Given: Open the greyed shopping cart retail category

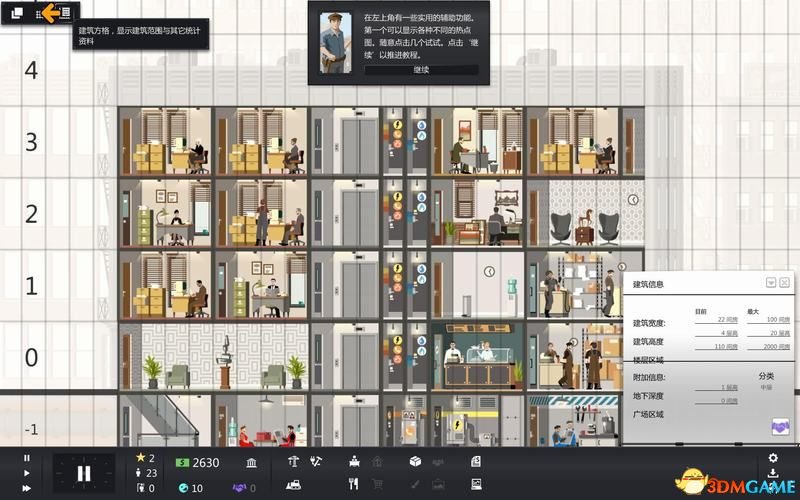Looking at the screenshot, I should pos(378,484).
